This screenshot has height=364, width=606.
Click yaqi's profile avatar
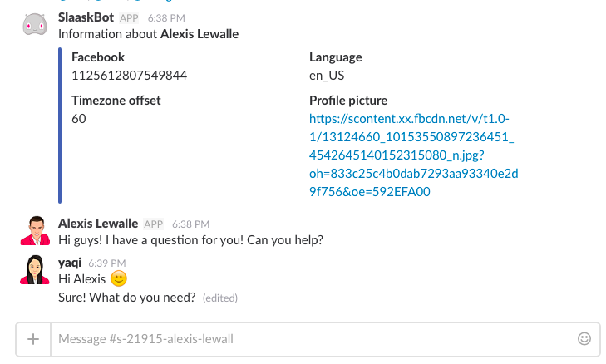click(x=35, y=270)
